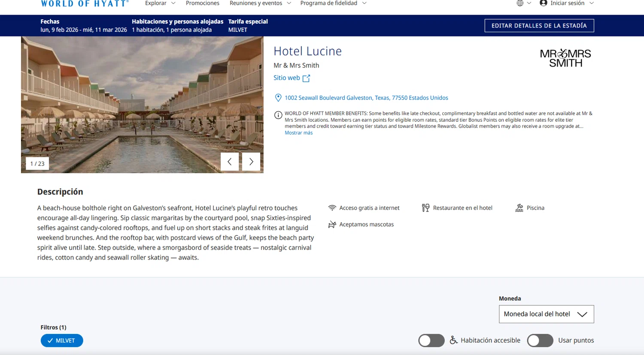Screen dimensions: 644x355
Task: Click the Moneda field label
Action: [x=510, y=299]
